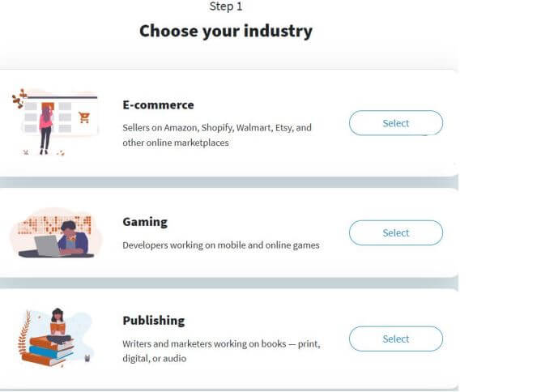
Task: Click the reader sitting atop the books
Action: (57, 322)
